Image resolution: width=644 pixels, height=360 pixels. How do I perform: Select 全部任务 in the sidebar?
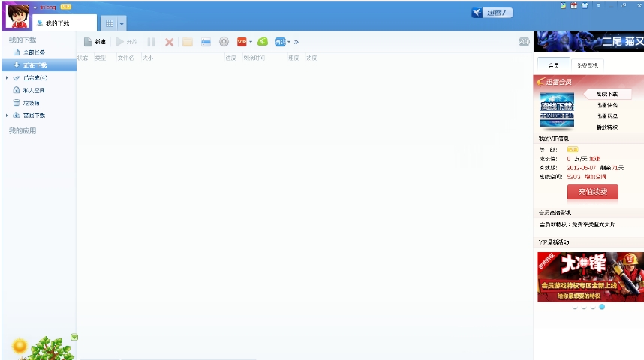tap(34, 52)
